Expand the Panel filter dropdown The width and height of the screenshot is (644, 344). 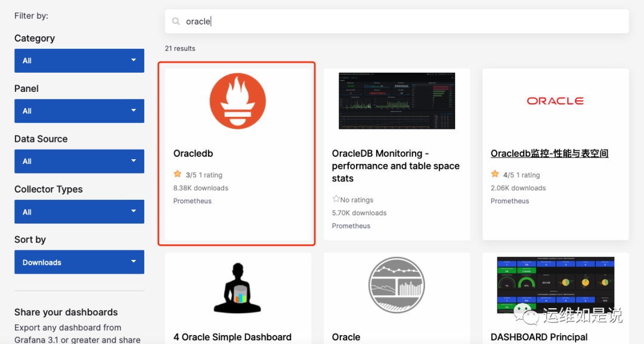79,111
